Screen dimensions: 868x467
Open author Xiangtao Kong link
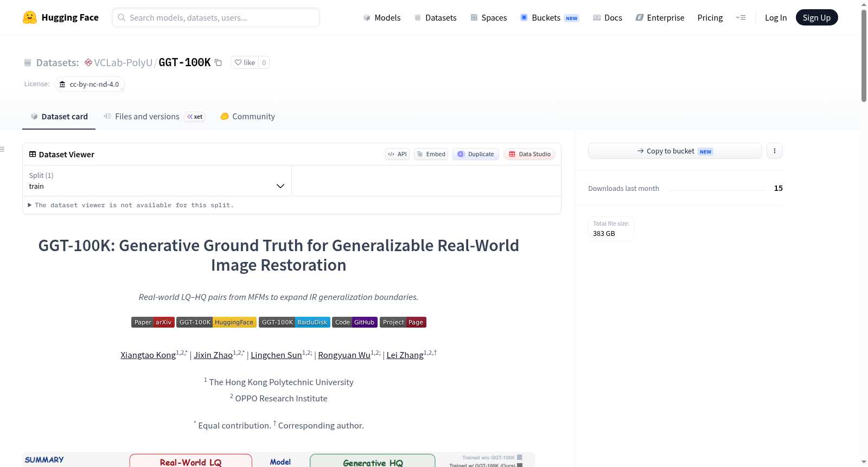[x=148, y=355]
